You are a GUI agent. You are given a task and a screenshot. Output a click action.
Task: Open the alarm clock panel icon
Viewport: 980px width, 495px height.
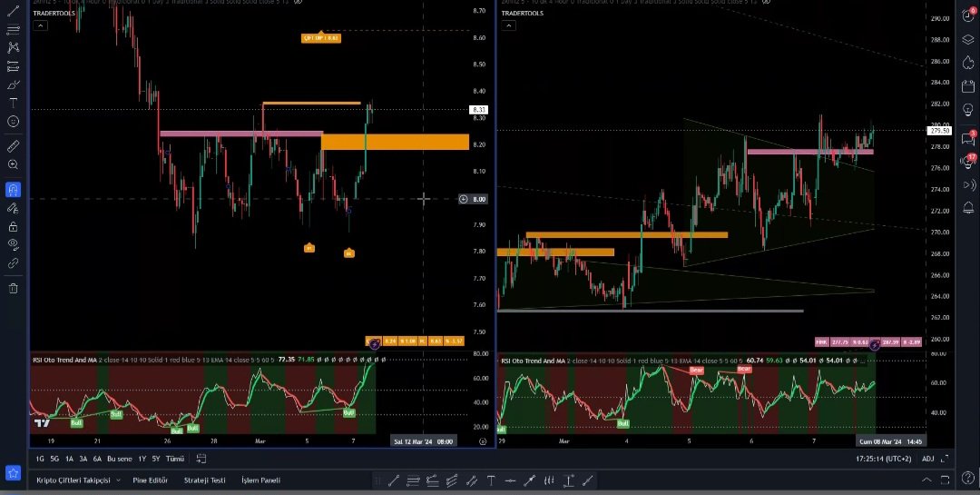pos(968,16)
